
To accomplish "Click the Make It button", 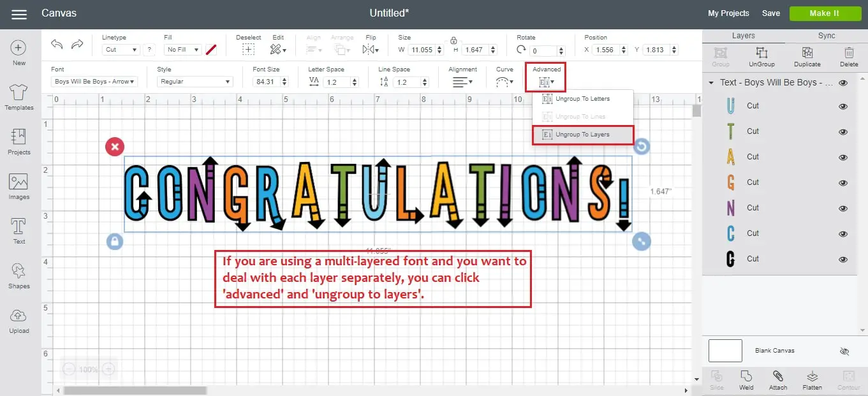I will tap(825, 13).
